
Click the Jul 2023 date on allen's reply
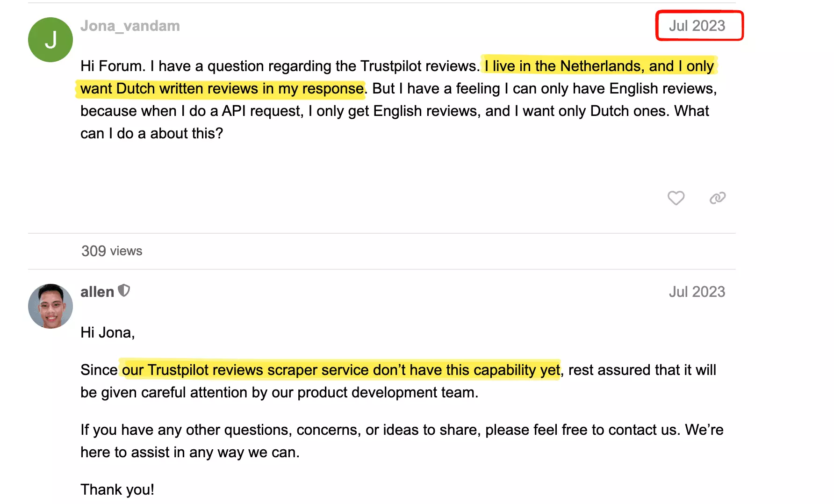[697, 292]
